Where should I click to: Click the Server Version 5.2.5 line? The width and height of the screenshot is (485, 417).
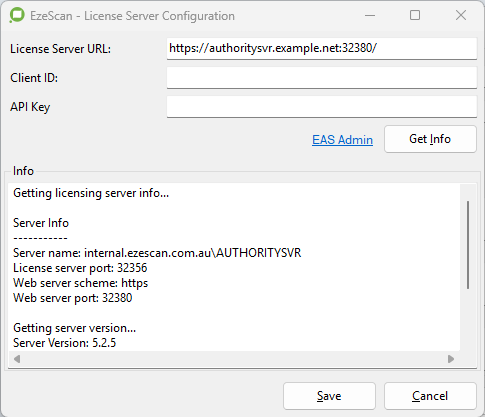65,343
